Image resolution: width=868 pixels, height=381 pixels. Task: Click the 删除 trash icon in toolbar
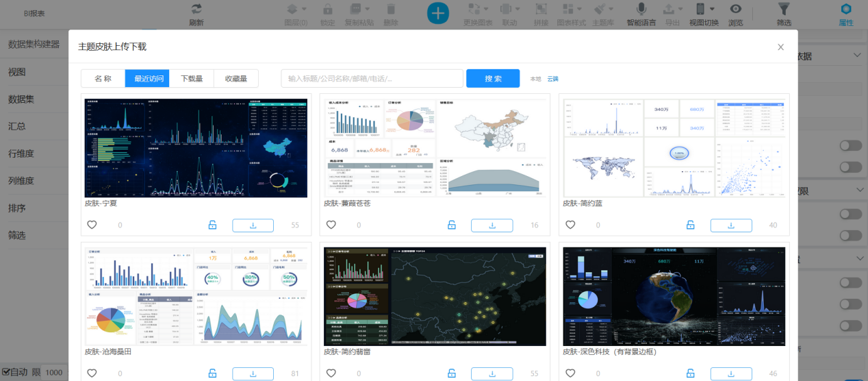391,10
